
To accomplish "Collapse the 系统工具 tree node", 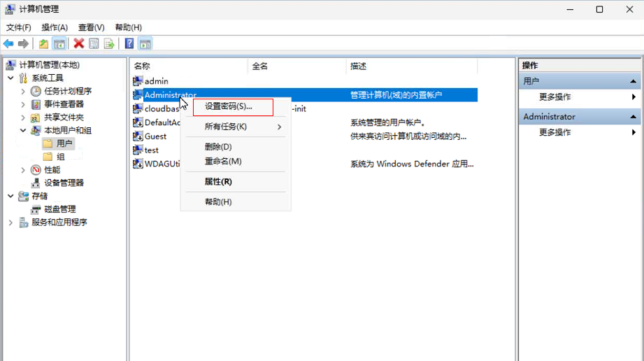I will click(10, 78).
